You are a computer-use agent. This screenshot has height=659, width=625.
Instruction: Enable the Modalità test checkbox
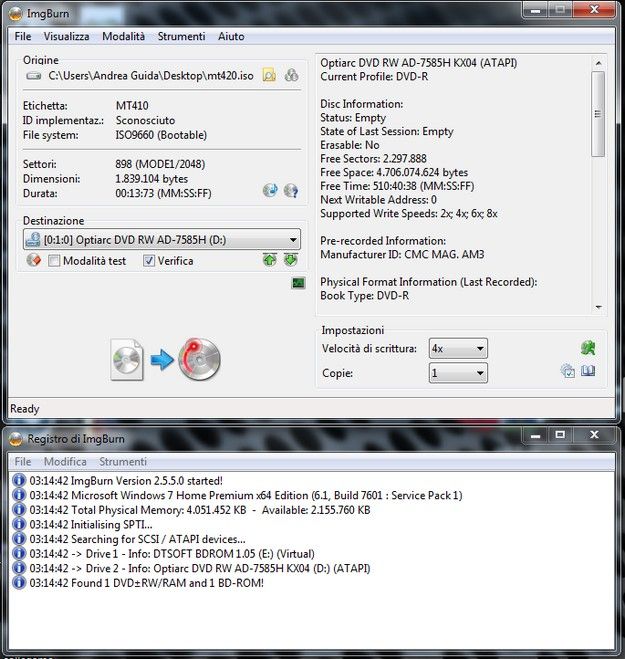(54, 261)
